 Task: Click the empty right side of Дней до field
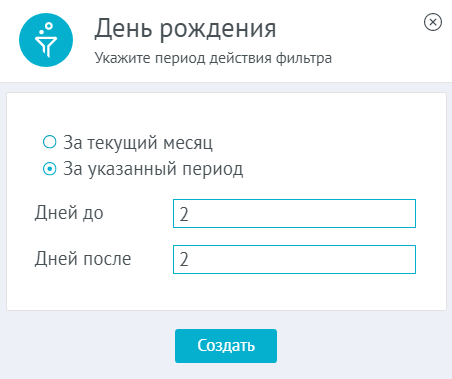click(350, 214)
